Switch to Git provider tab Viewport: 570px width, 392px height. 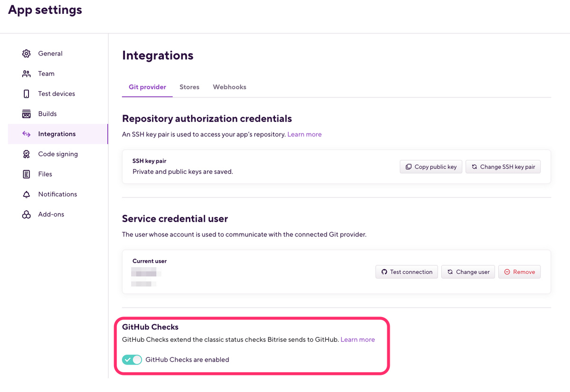point(147,87)
